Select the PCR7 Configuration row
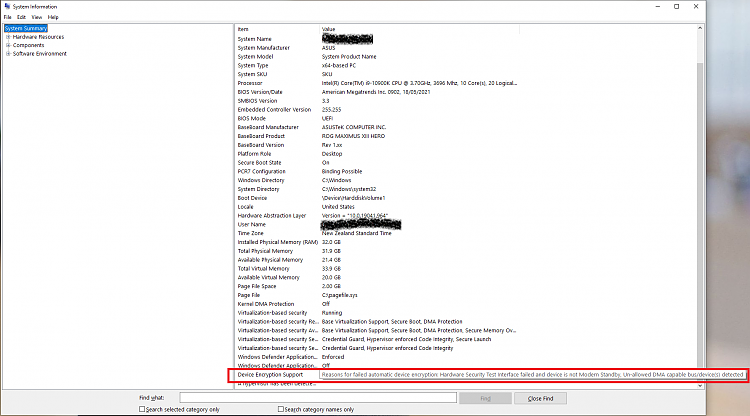The image size is (750, 416). coord(377,172)
